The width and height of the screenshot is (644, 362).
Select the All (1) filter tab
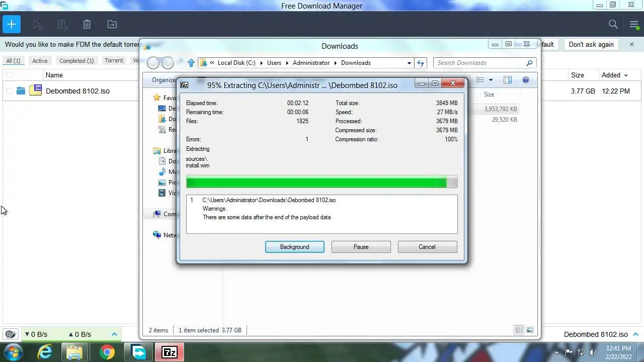[13, 60]
